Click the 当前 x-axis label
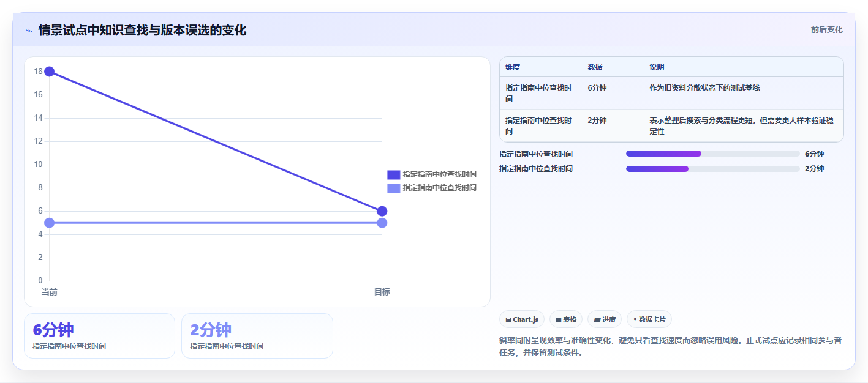868x383 pixels. click(x=50, y=292)
